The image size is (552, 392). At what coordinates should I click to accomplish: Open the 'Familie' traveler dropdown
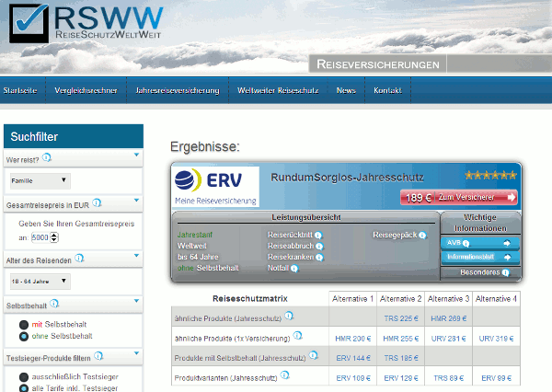39,181
